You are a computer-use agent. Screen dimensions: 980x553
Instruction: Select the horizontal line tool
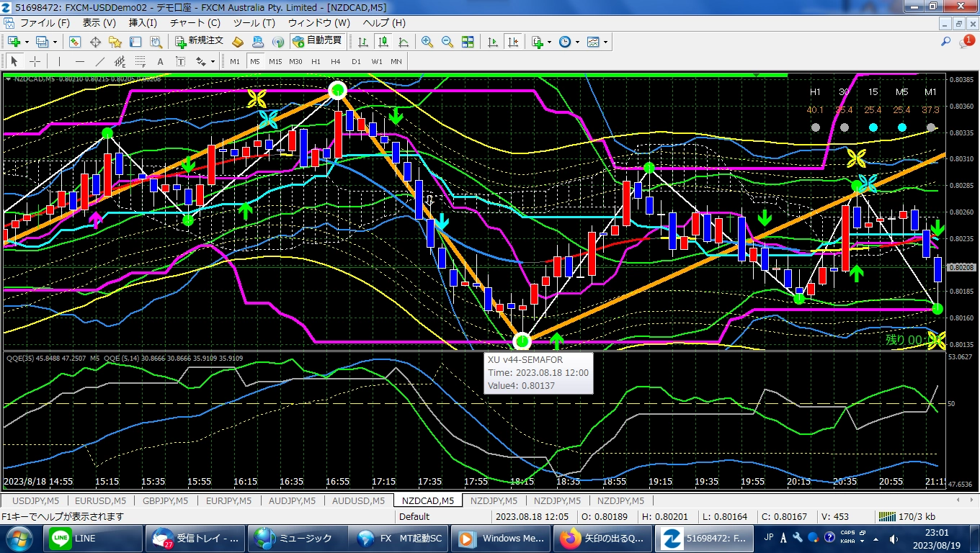click(x=80, y=61)
